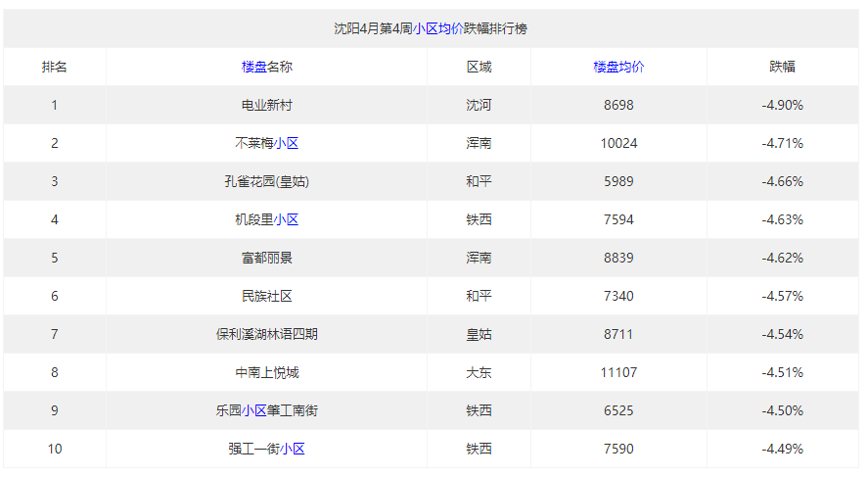Click the 沈河 district cell
The height and width of the screenshot is (477, 868).
coord(479,105)
